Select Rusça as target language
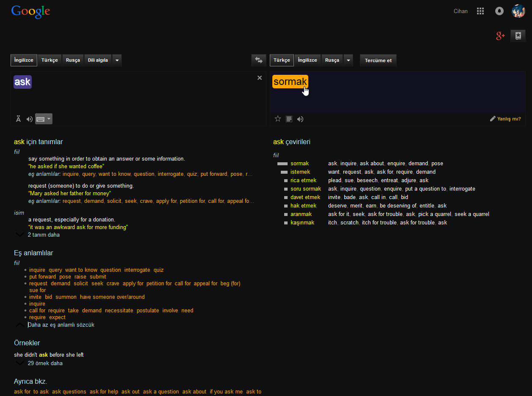 pyautogui.click(x=332, y=60)
